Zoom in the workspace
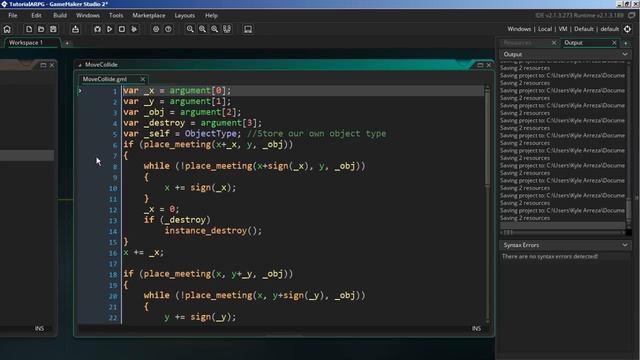Viewport: 640px width, 360px height. coord(202,29)
